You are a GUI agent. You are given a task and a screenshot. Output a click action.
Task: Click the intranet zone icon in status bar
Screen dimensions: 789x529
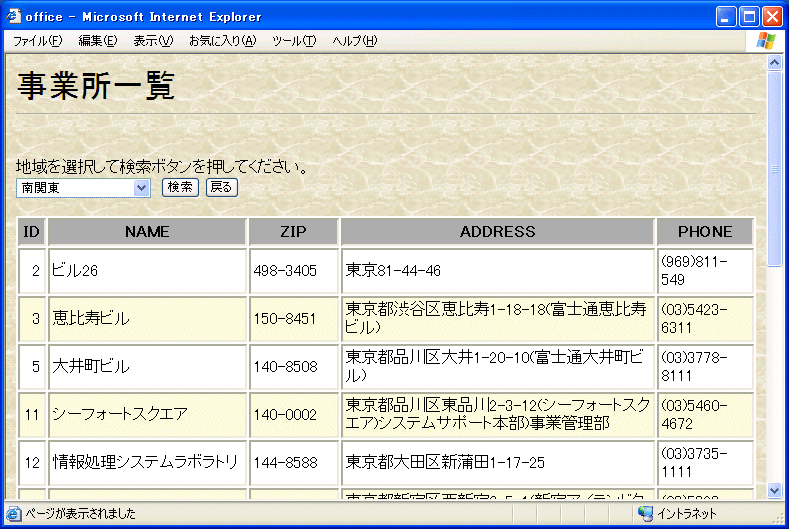click(646, 514)
